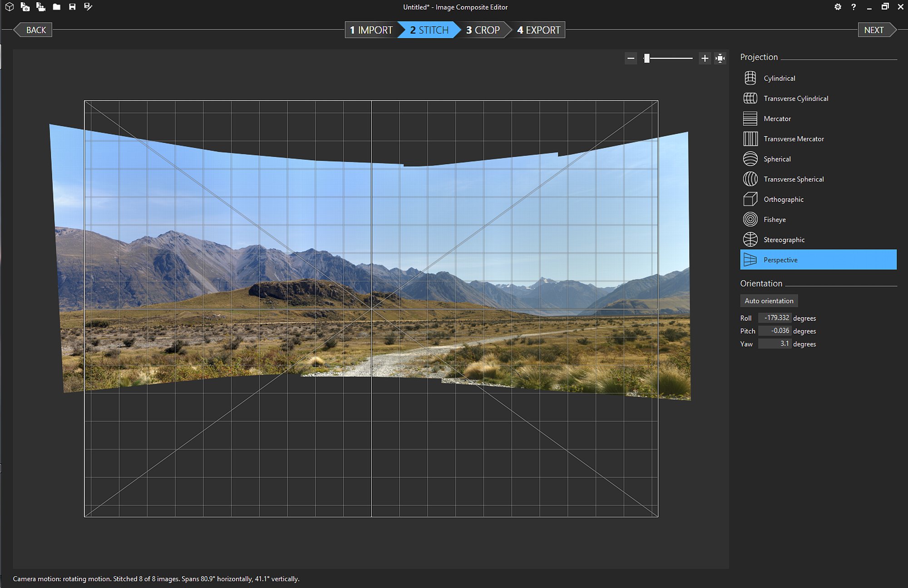908x588 pixels.
Task: Zoom in with the plus button
Action: [705, 58]
